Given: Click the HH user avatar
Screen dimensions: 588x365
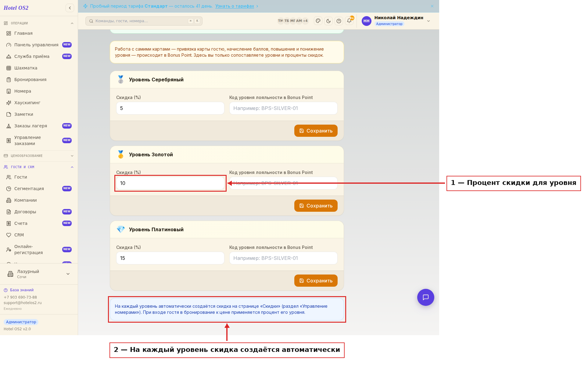Looking at the screenshot, I should [x=367, y=21].
